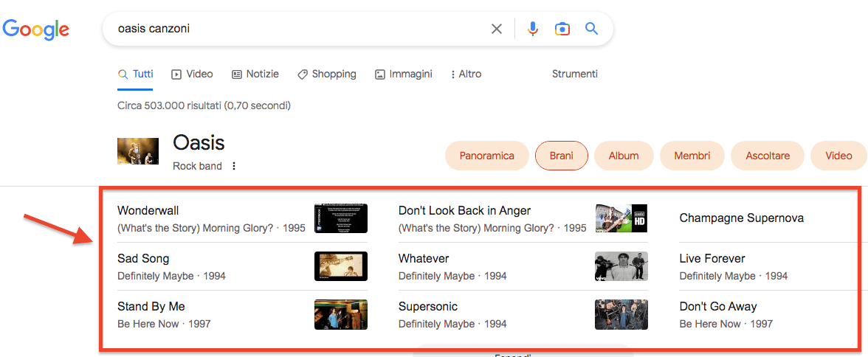Click the Membri chip

692,156
